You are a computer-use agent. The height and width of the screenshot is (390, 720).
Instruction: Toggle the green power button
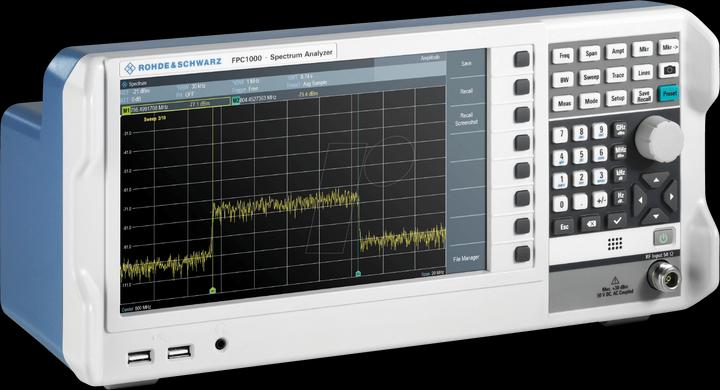664,237
